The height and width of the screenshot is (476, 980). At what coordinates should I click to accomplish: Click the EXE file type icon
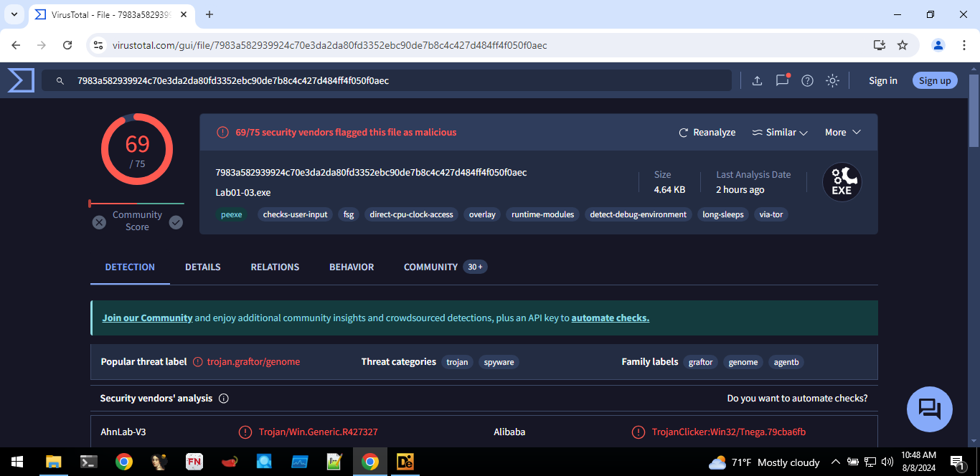click(x=842, y=183)
